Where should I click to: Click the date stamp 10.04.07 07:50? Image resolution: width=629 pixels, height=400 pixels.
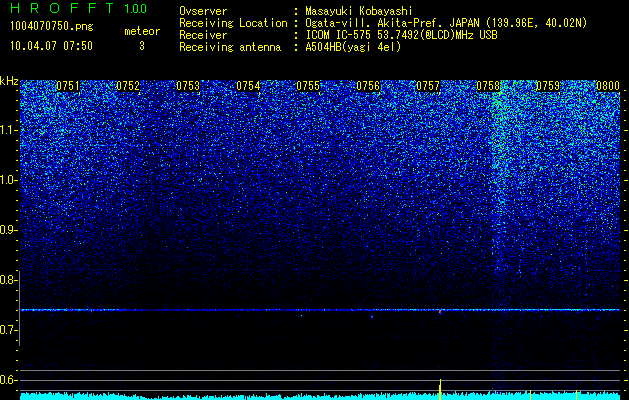coord(51,46)
